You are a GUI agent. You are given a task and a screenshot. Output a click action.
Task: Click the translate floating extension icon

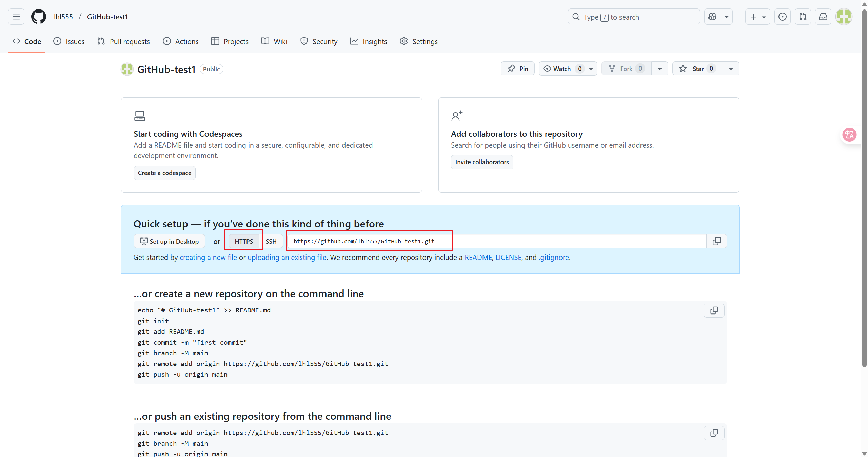coord(849,135)
